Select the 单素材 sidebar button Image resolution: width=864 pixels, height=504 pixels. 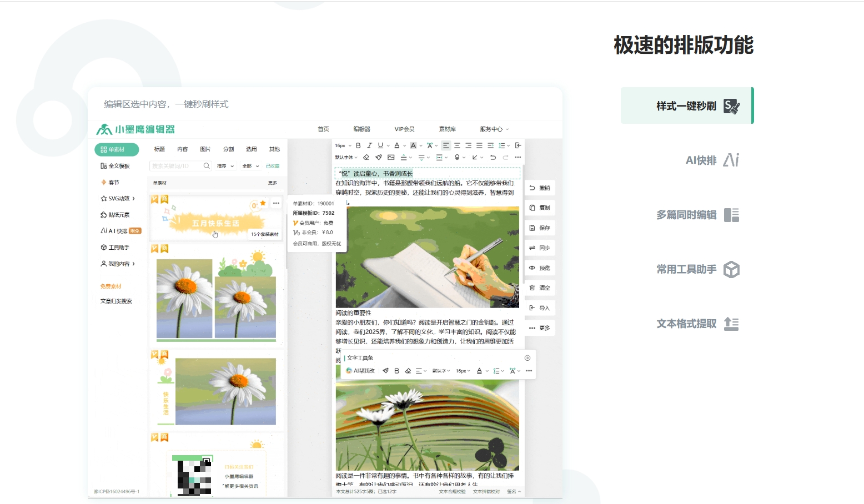[117, 149]
